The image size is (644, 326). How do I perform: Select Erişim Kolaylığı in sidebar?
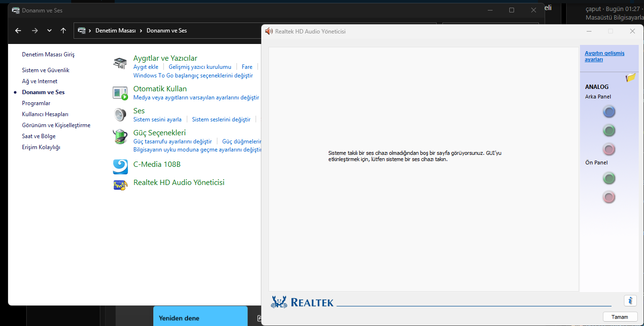click(x=41, y=147)
